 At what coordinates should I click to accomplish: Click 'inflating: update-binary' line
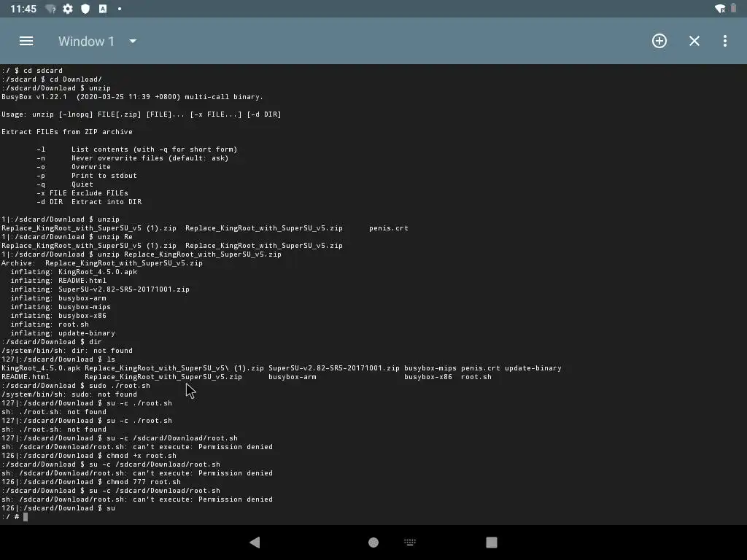coord(63,333)
